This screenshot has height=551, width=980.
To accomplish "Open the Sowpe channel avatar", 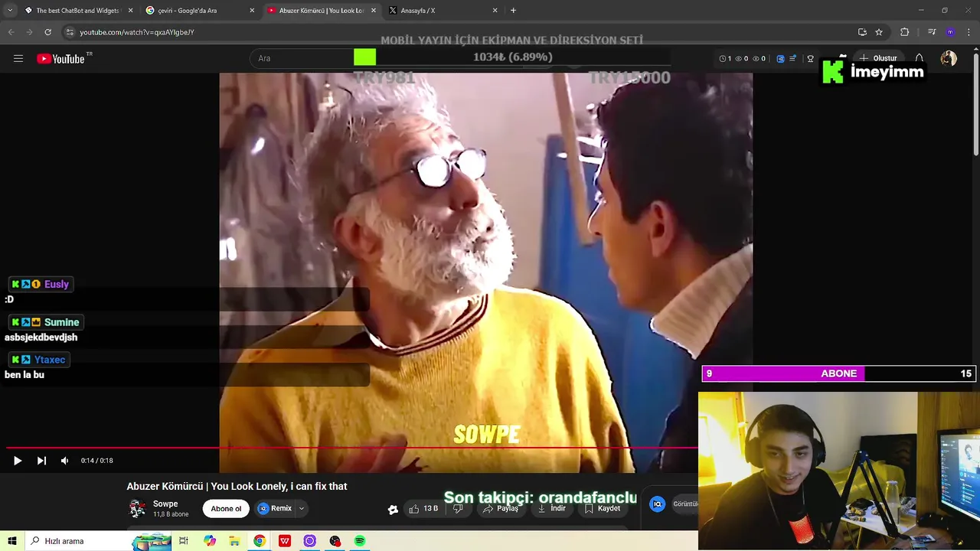I will tap(137, 508).
